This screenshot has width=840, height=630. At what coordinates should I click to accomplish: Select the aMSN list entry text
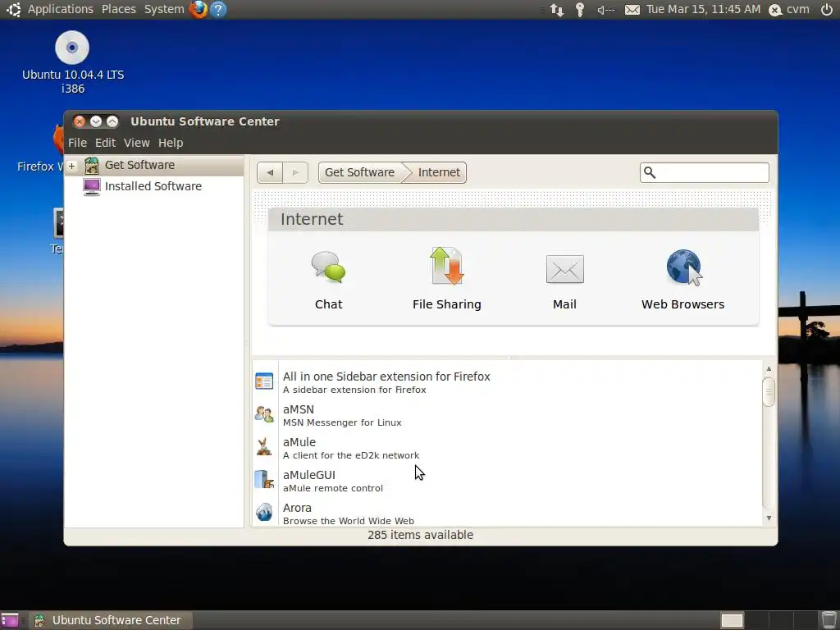click(299, 409)
